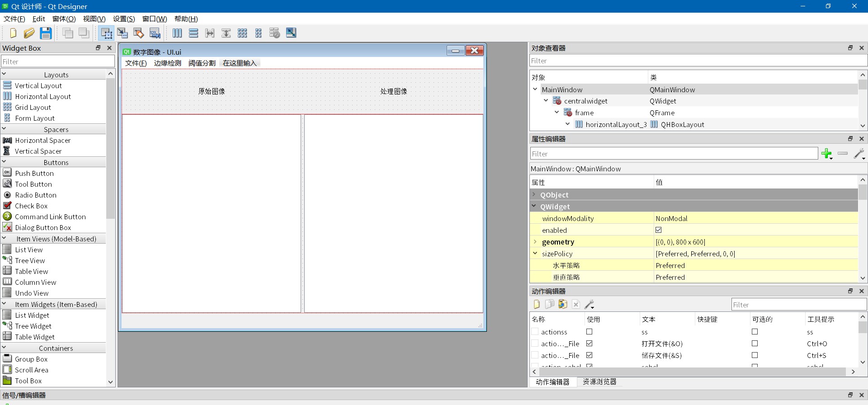
Task: Toggle the enabled property checkbox
Action: pos(659,230)
